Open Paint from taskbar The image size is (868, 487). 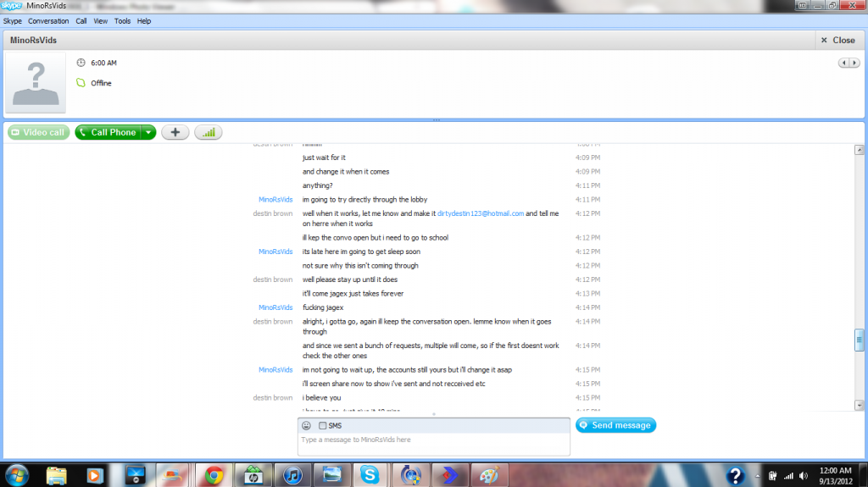tap(489, 475)
